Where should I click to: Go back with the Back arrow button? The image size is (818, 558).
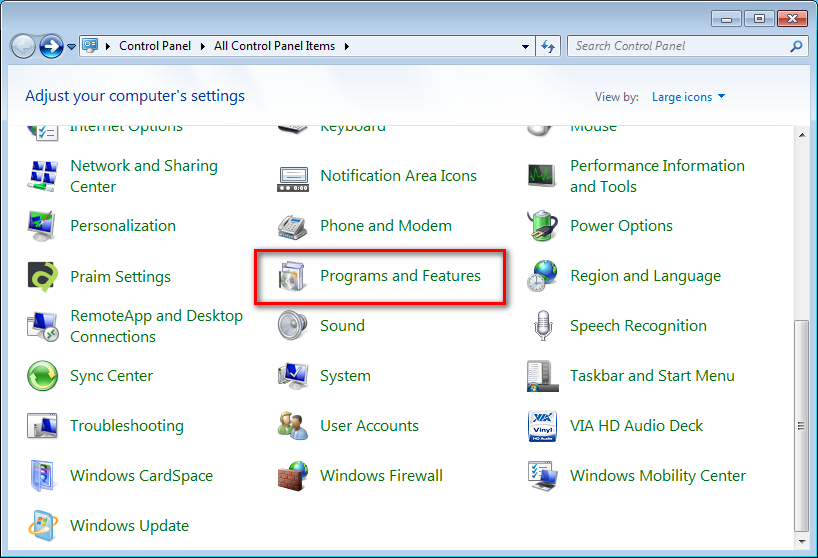[23, 46]
